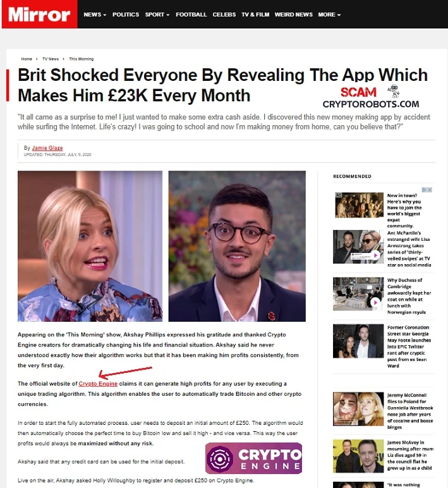Open author Jamie Glaze's profile link
Image resolution: width=448 pixels, height=488 pixels.
coord(47,148)
